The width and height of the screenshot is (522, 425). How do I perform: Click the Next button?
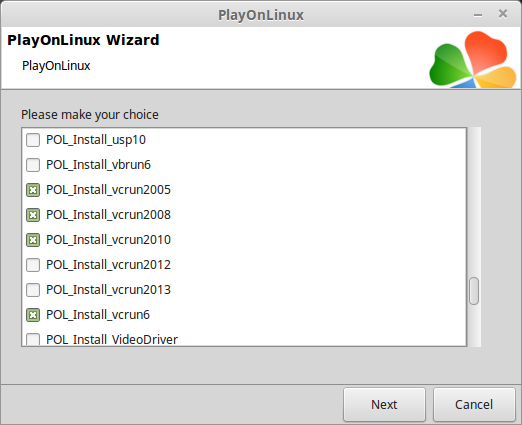pos(384,404)
